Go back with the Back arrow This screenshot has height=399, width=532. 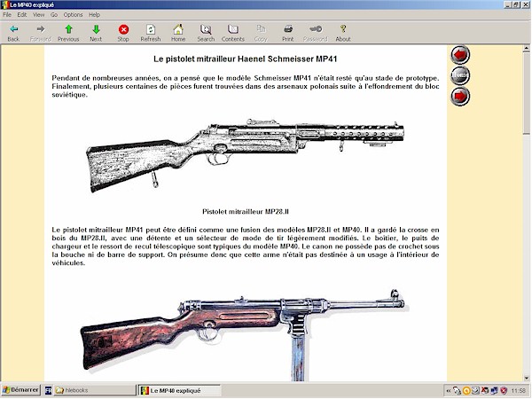point(13,33)
